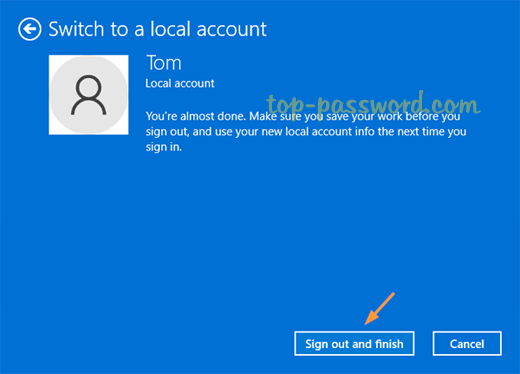Screen dimensions: 520x374
Task: Click the top-password.com watermark
Action: point(373,103)
